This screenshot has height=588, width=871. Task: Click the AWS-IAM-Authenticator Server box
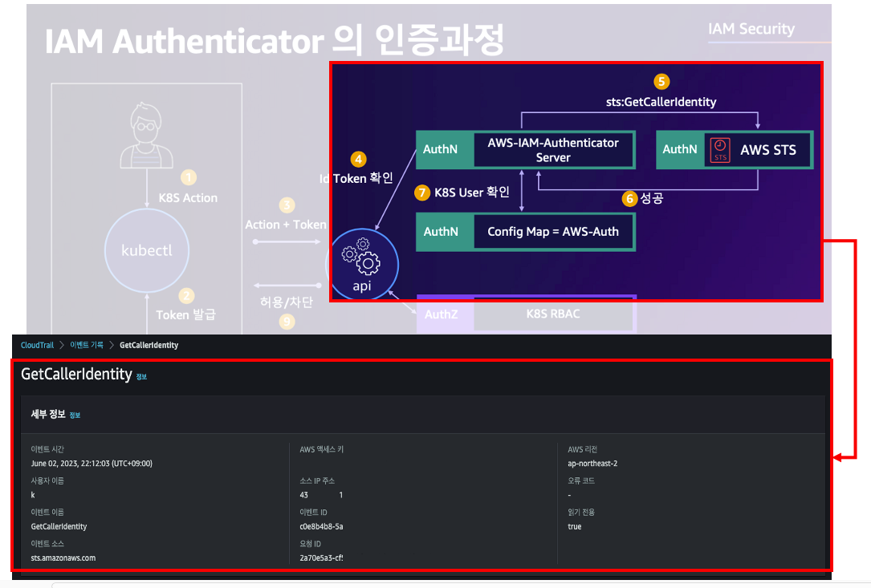point(553,150)
